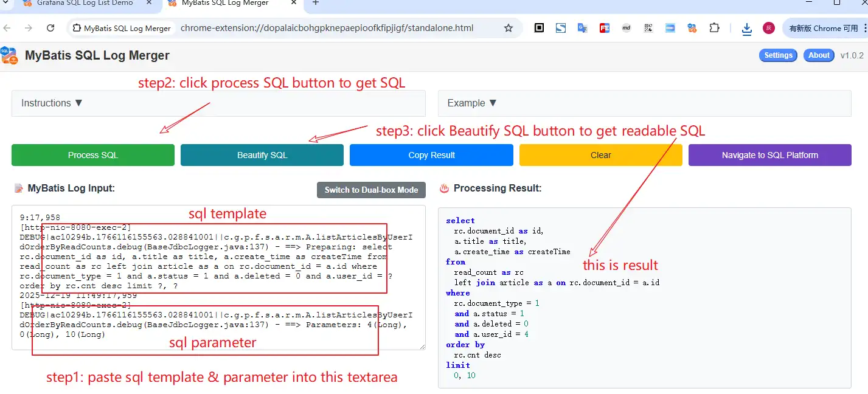868x394 pixels.
Task: Click the QR code extension icon
Action: (x=648, y=28)
